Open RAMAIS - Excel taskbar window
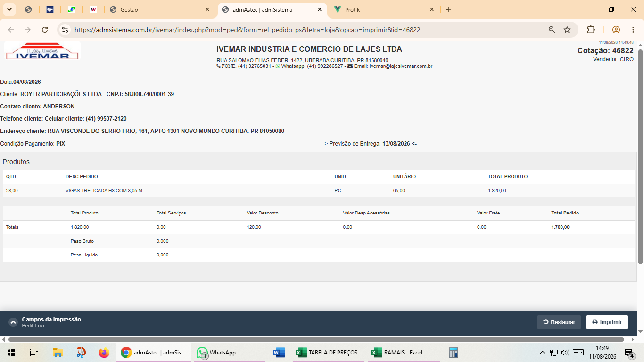The height and width of the screenshot is (362, 644). (x=404, y=352)
